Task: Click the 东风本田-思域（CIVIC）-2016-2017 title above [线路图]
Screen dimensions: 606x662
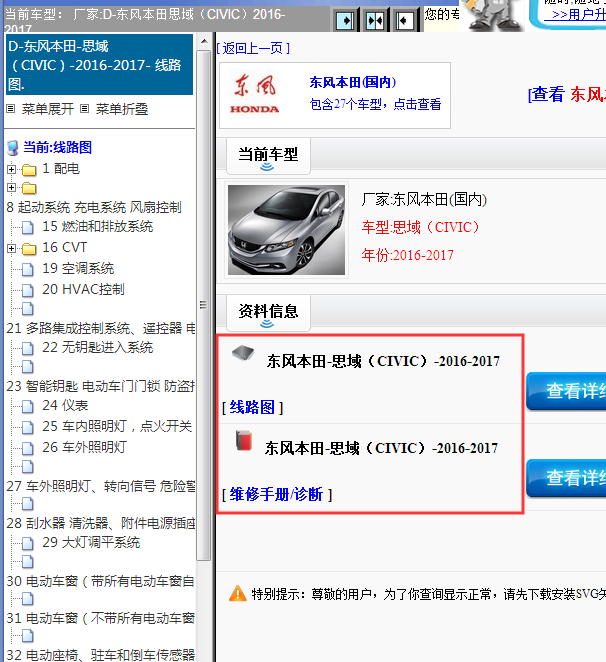Action: tap(383, 362)
